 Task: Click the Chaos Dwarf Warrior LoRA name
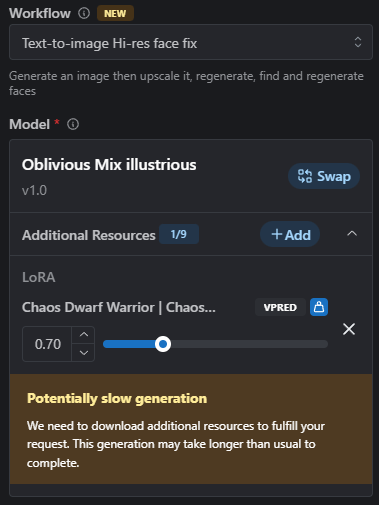[x=119, y=307]
